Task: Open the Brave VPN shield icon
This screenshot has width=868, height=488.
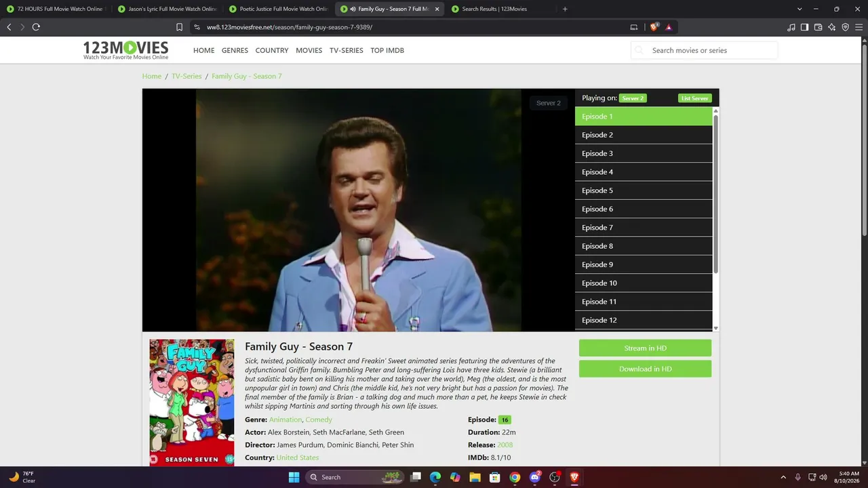Action: tap(845, 27)
